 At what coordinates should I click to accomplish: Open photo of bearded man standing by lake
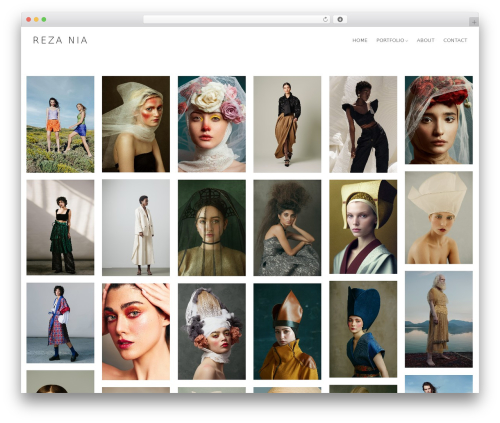(439, 319)
